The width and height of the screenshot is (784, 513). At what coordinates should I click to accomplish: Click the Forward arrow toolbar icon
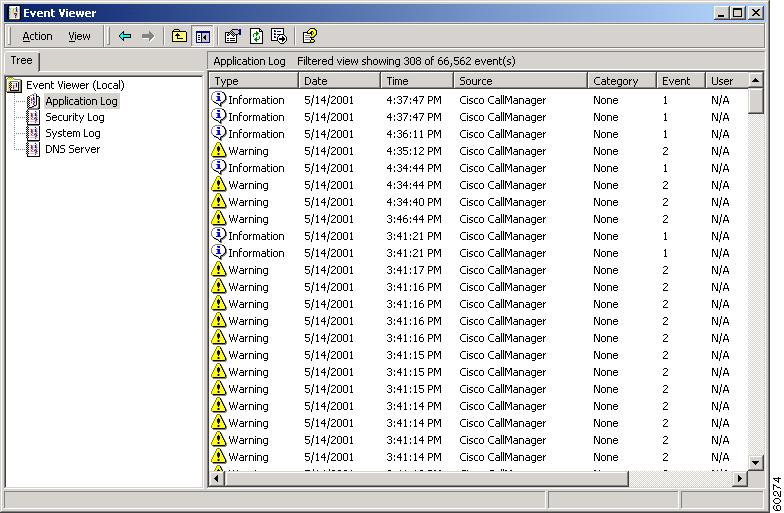[148, 36]
